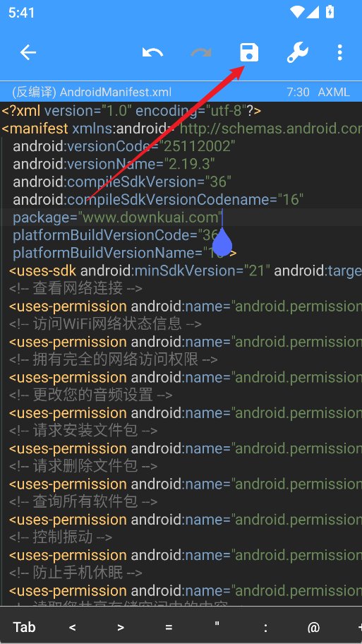The width and height of the screenshot is (362, 644).
Task: Save the file with floppy icon
Action: click(249, 52)
